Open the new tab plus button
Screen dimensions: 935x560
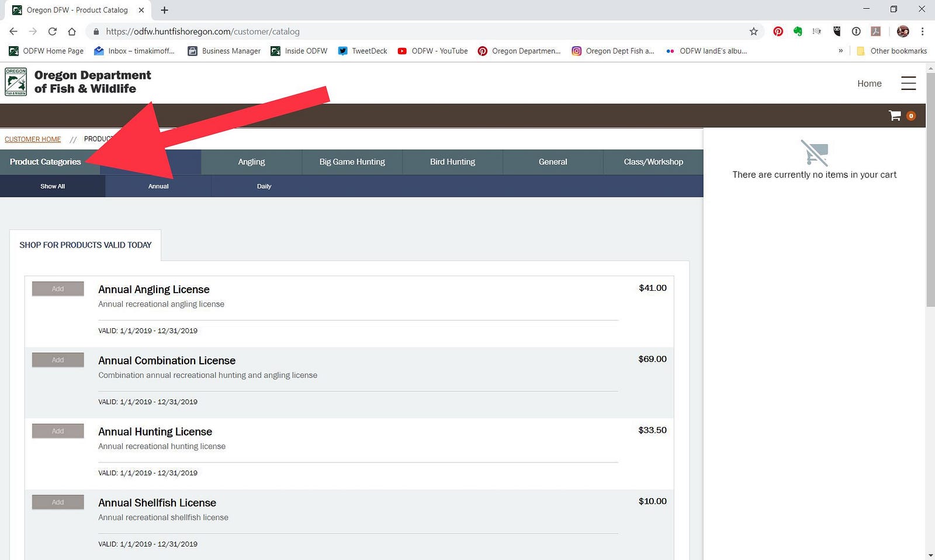[x=165, y=10]
